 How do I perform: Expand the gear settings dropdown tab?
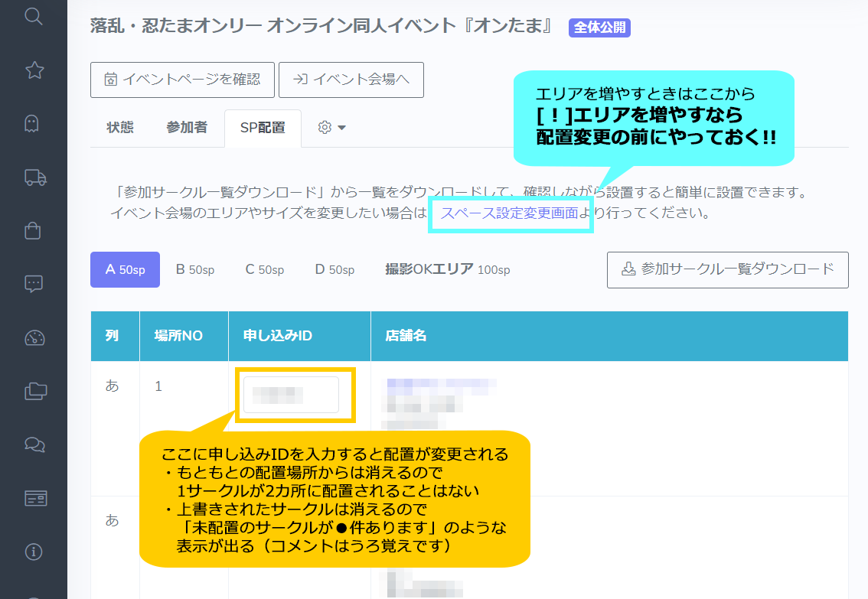332,128
